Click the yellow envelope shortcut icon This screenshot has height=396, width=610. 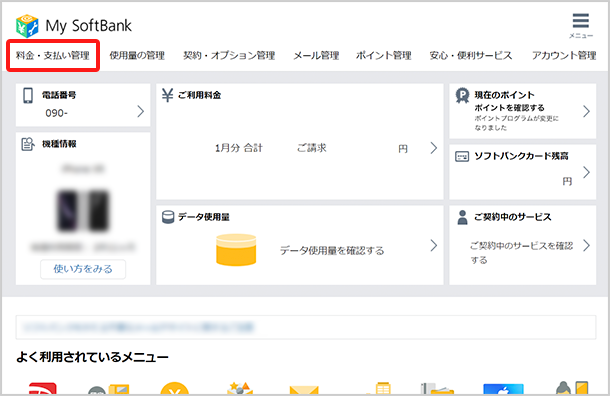coord(304,390)
